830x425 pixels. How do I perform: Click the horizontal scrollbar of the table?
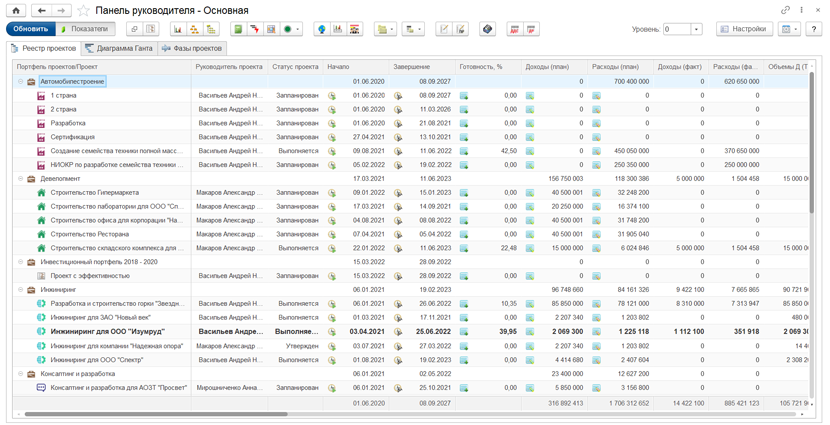coord(156,414)
